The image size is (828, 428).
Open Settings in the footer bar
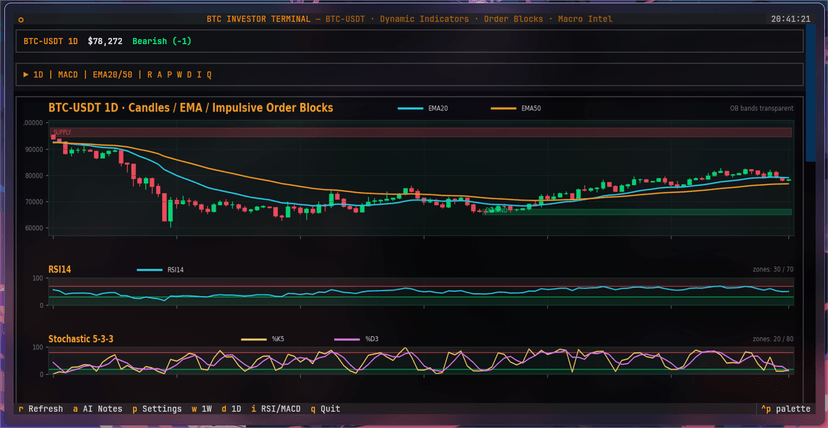(157, 409)
